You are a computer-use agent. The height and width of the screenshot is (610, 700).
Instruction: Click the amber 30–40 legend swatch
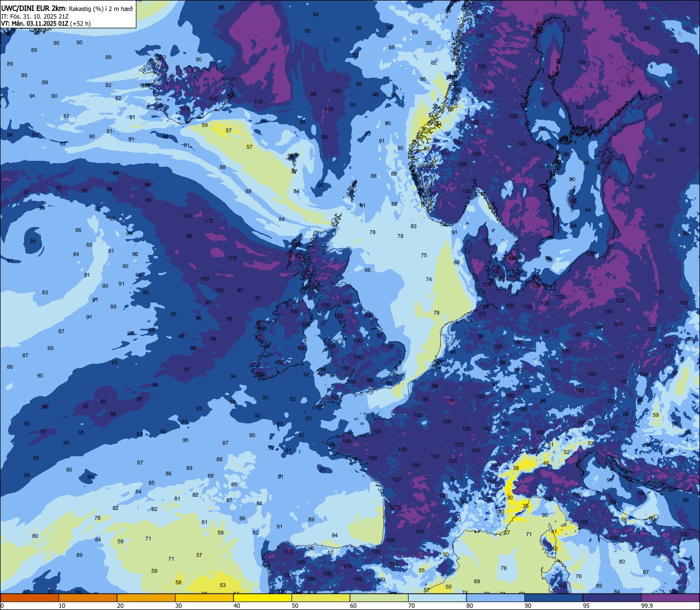204,597
